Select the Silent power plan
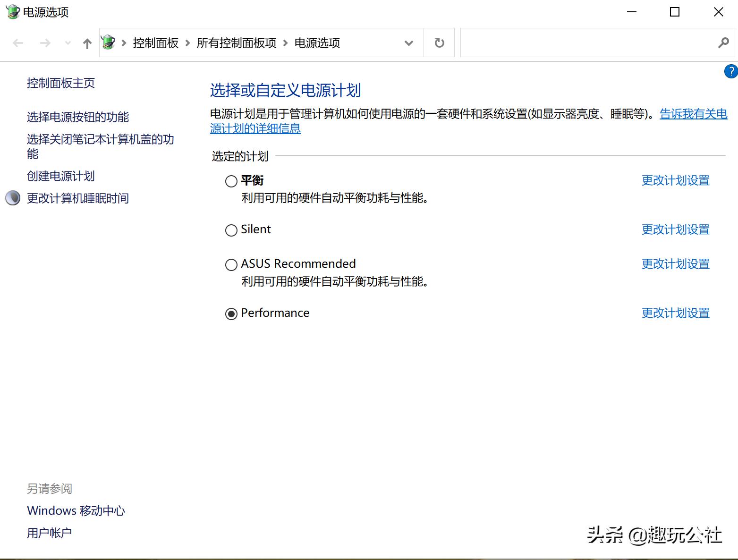 click(231, 230)
